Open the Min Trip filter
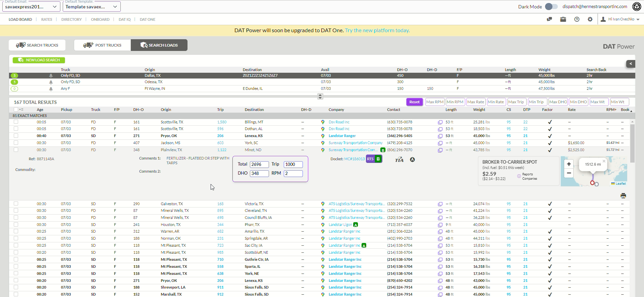The width and height of the screenshot is (644, 297). click(x=537, y=102)
